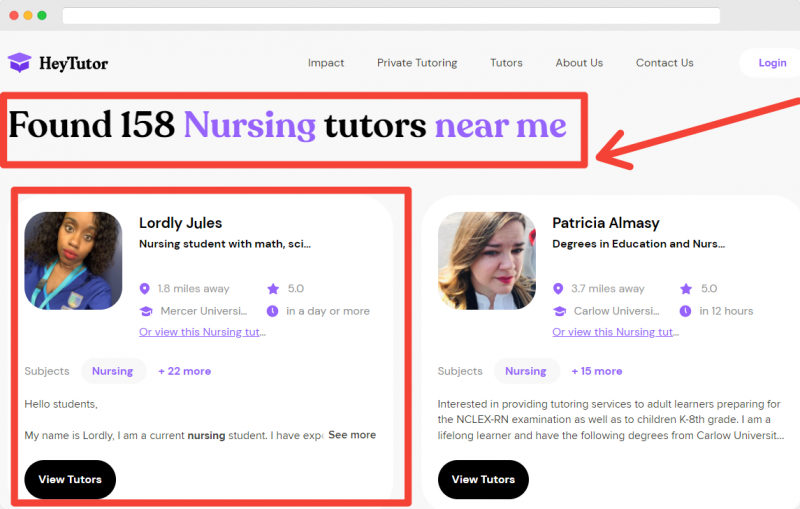Click the 5.0 rating on Patricia Almasy card
The width and height of the screenshot is (800, 509).
pyautogui.click(x=709, y=289)
